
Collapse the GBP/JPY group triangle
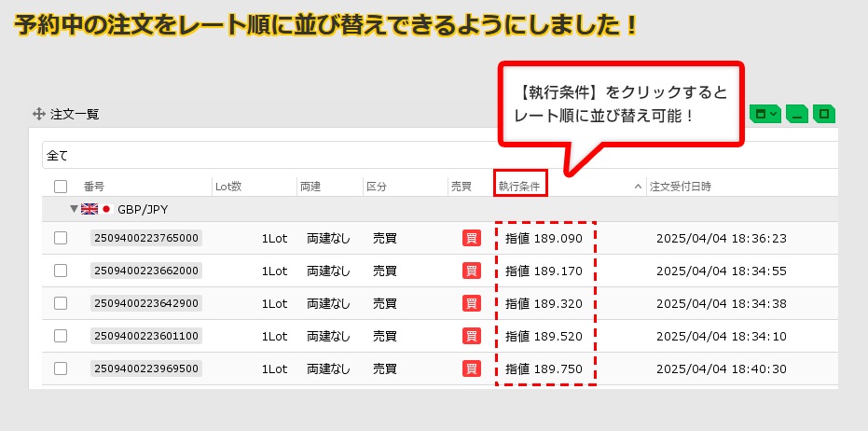(74, 209)
